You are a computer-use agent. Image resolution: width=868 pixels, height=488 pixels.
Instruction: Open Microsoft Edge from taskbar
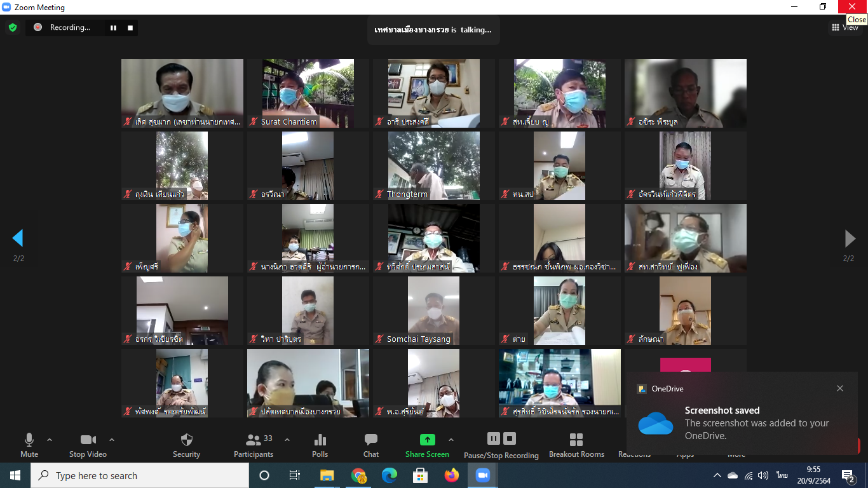[x=390, y=475]
